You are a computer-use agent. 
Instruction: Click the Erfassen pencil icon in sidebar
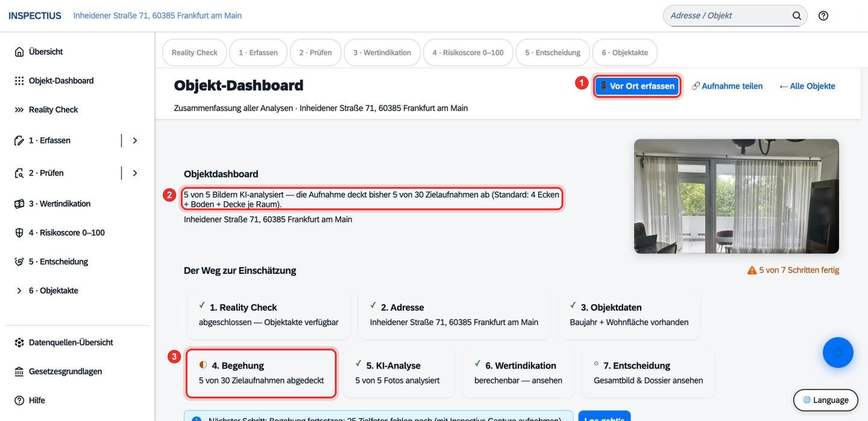[x=19, y=141]
